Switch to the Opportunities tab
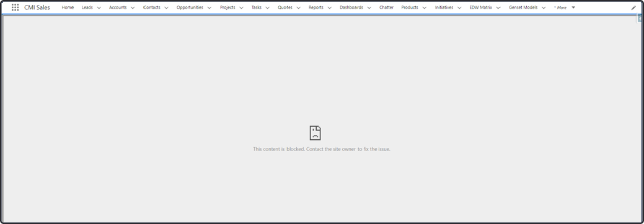 pyautogui.click(x=190, y=7)
